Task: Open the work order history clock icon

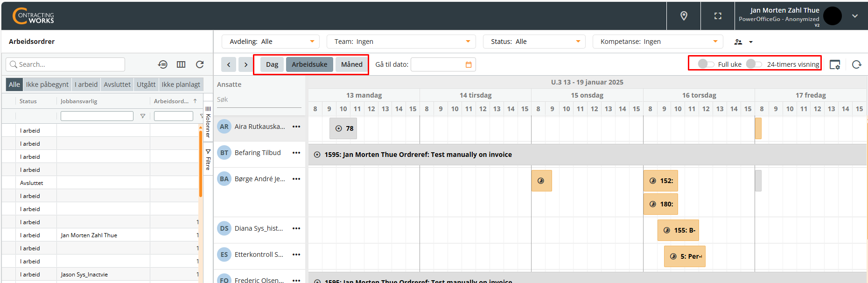Action: coord(163,64)
